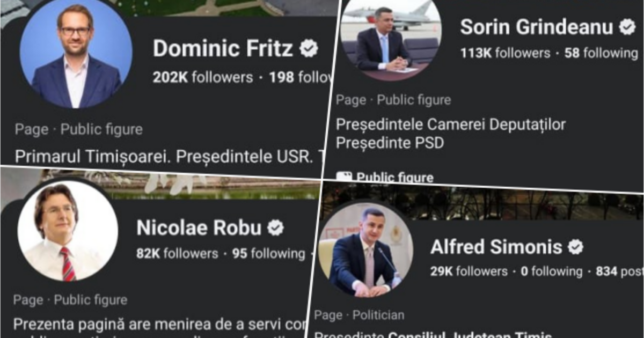Click the Public figure icon under Grindeanu's bio
This screenshot has width=644, height=338.
point(344,177)
